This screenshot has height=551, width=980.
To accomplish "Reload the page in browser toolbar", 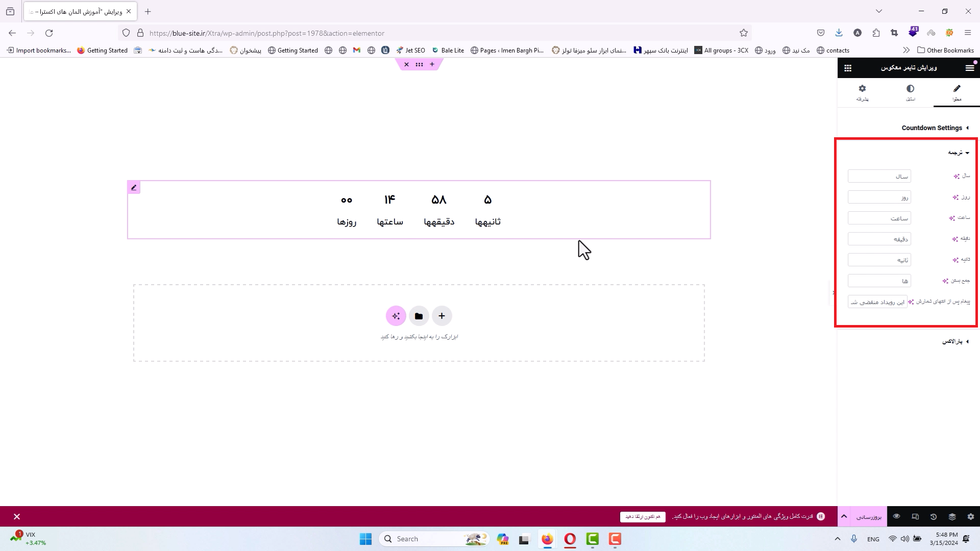I will (49, 33).
